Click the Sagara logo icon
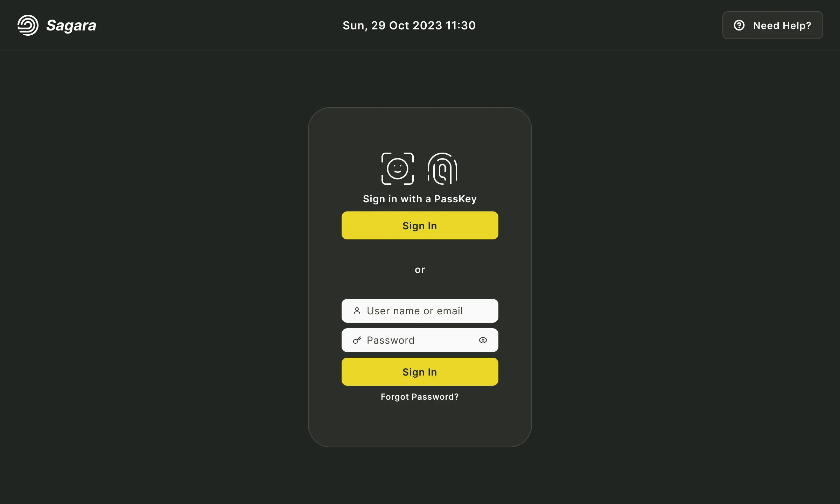The width and height of the screenshot is (840, 504). click(x=27, y=25)
